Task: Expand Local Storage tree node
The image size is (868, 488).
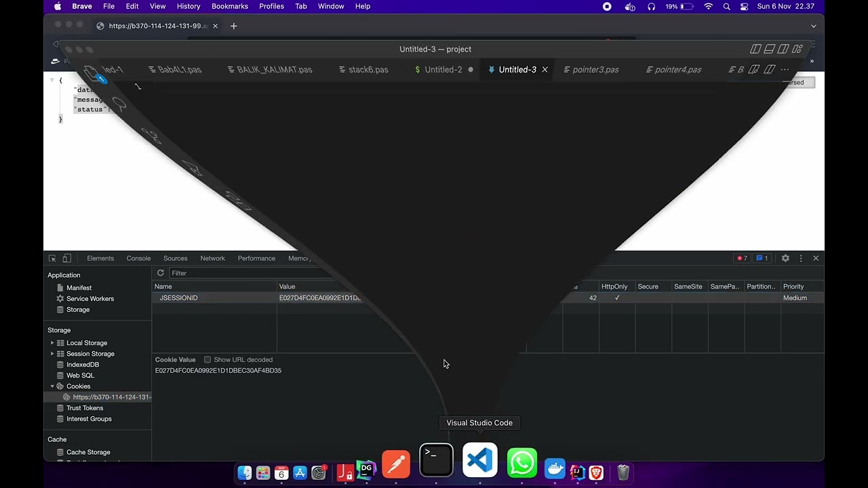Action: click(52, 343)
